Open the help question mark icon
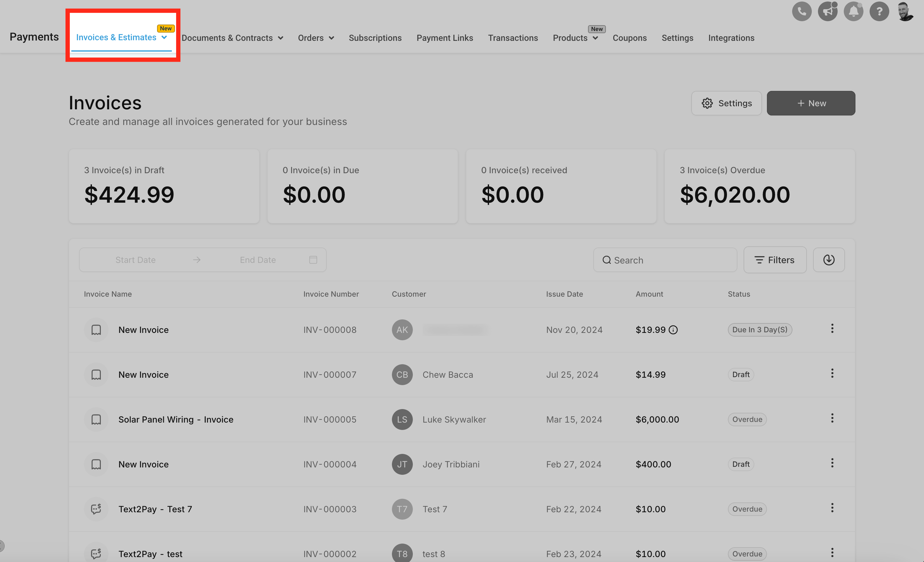This screenshot has width=924, height=562. (879, 12)
